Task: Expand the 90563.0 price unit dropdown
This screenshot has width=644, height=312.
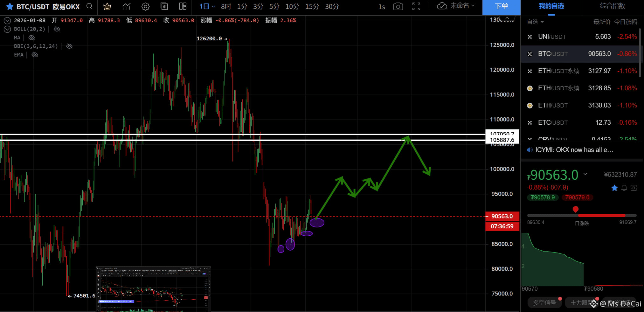Action: tap(585, 174)
